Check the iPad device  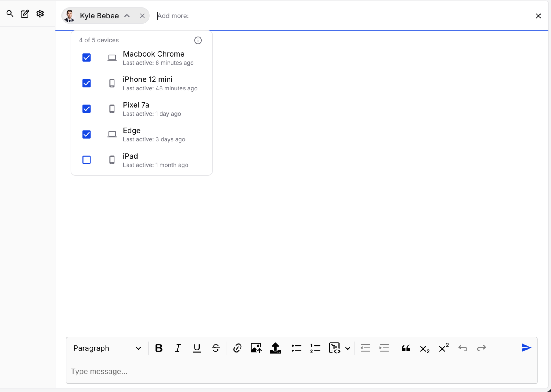[87, 160]
